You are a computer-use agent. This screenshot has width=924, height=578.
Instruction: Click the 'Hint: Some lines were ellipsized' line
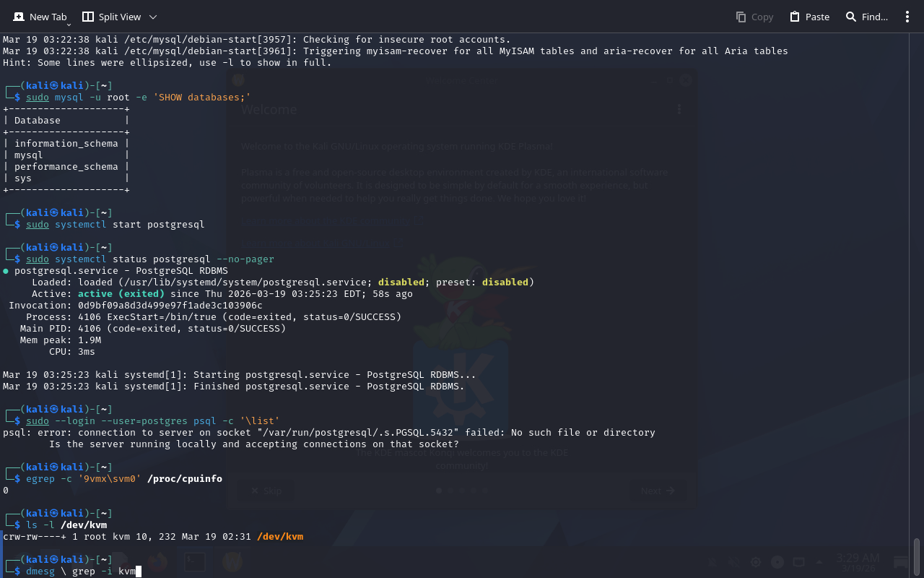tap(167, 63)
